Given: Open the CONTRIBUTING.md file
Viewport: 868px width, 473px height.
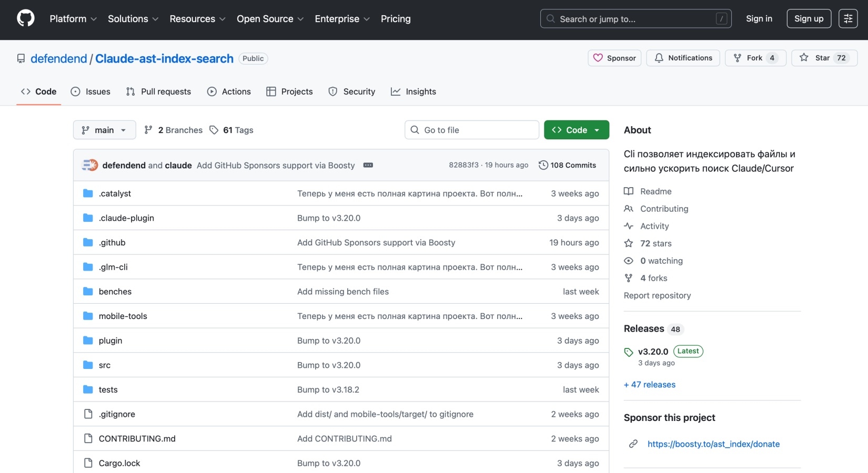Looking at the screenshot, I should (x=137, y=439).
